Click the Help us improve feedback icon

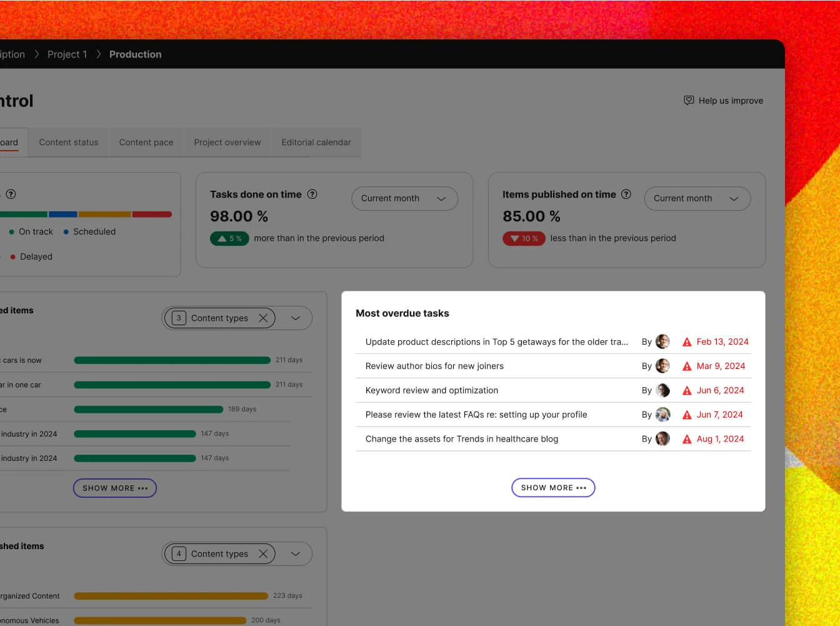pyautogui.click(x=689, y=100)
